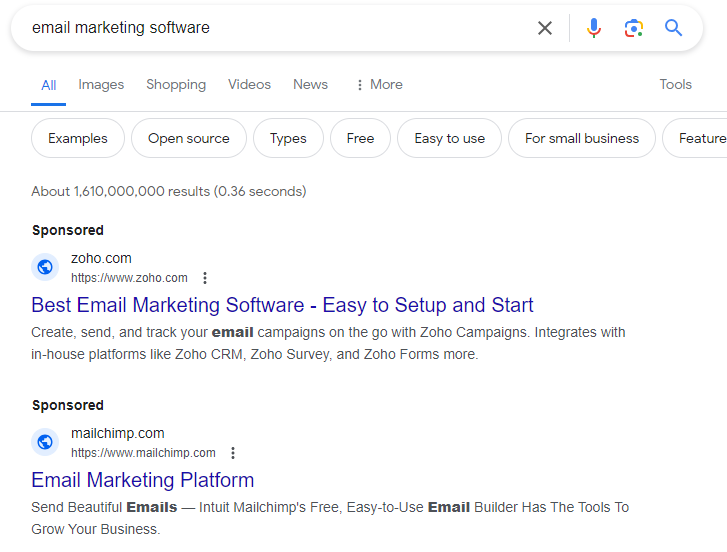Click the zoho.com globe favicon

45,267
